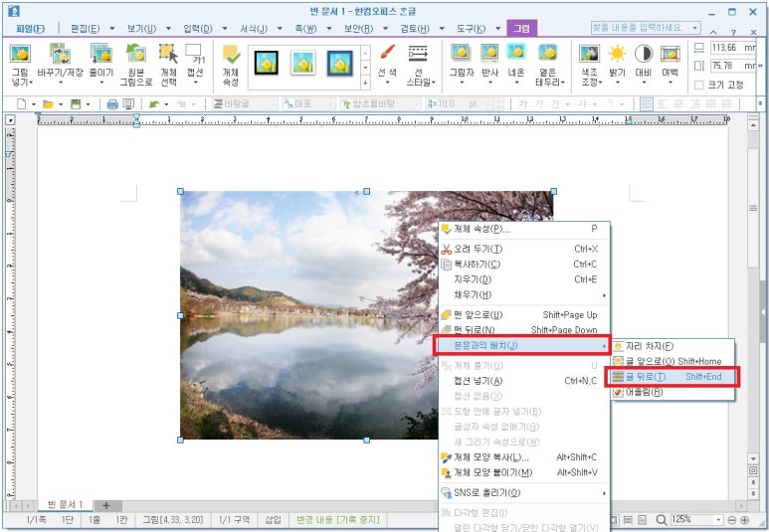The width and height of the screenshot is (769, 532).
Task: Choose 캡션 넣기(A) in context menu
Action: tap(524, 381)
